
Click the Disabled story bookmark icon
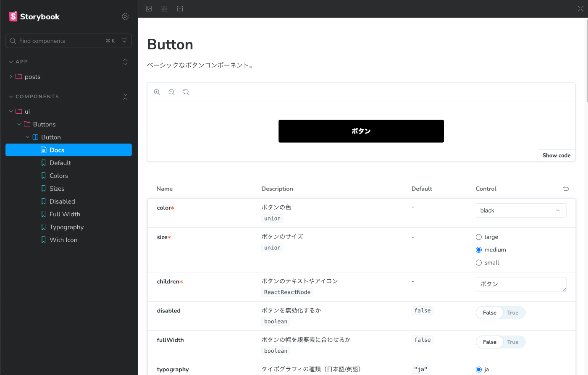click(43, 201)
